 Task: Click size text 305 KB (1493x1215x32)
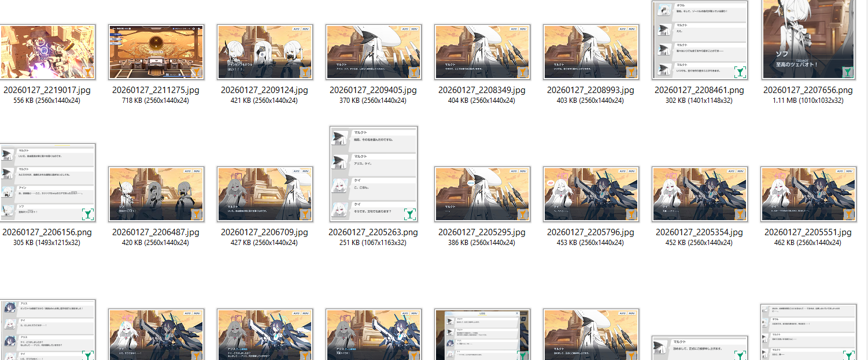[47, 243]
